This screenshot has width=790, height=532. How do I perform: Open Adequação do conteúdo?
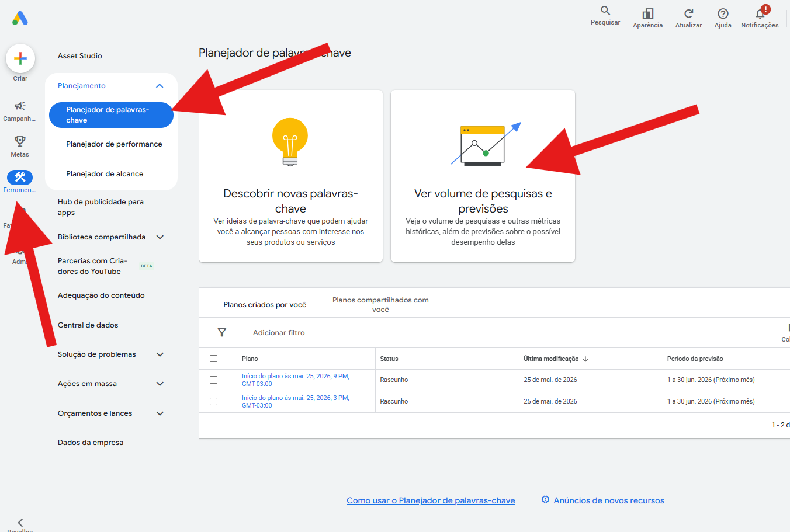[x=101, y=295]
